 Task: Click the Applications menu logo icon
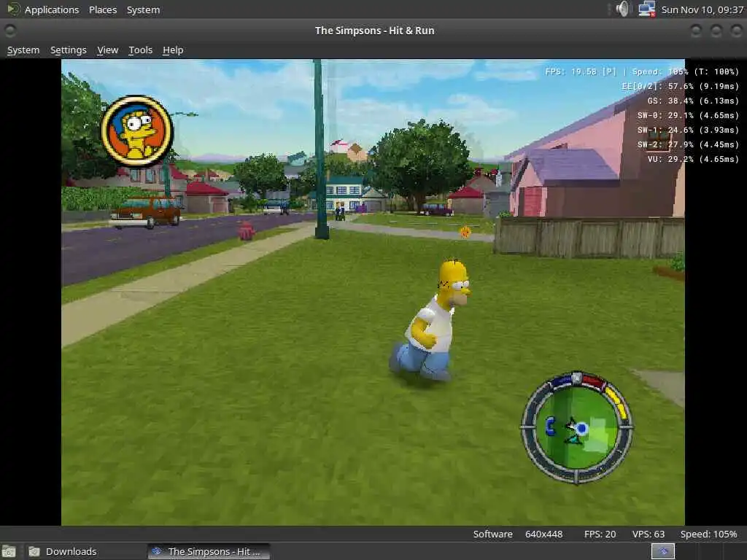click(x=13, y=9)
